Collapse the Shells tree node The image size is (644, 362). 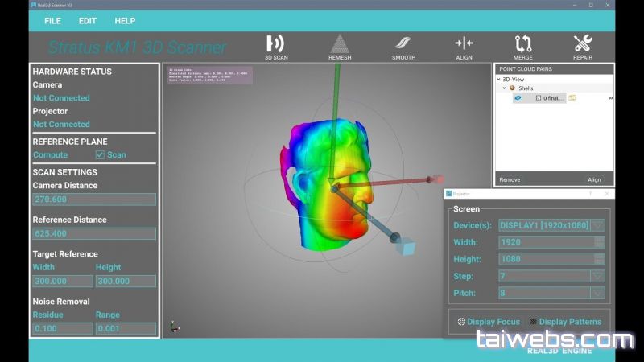(504, 88)
